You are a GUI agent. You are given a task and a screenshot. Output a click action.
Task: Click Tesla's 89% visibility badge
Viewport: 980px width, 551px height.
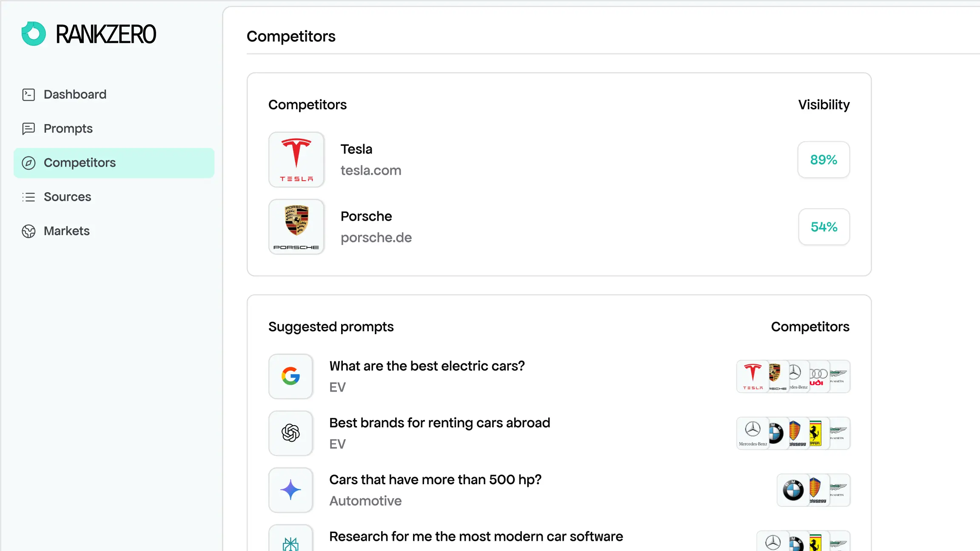tap(823, 159)
